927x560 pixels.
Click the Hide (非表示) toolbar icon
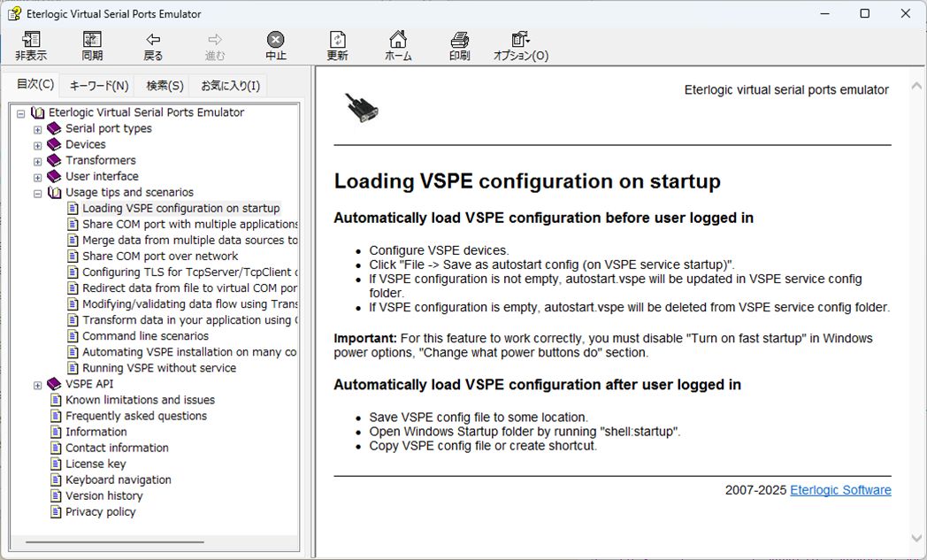pyautogui.click(x=31, y=41)
